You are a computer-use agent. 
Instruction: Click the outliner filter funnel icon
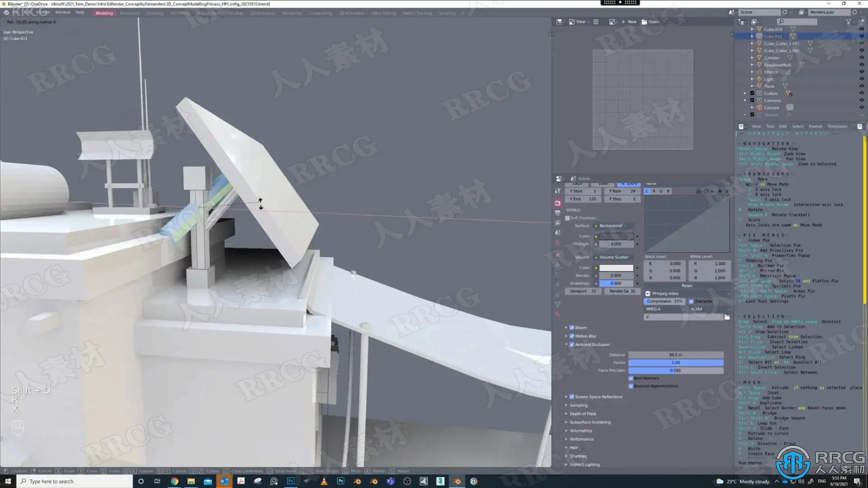(848, 22)
